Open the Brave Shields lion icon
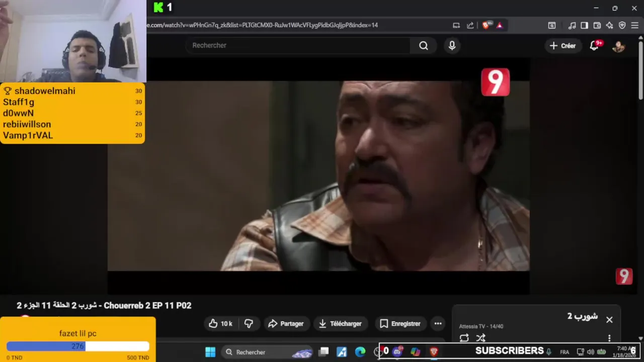The image size is (644, 362). 486,25
